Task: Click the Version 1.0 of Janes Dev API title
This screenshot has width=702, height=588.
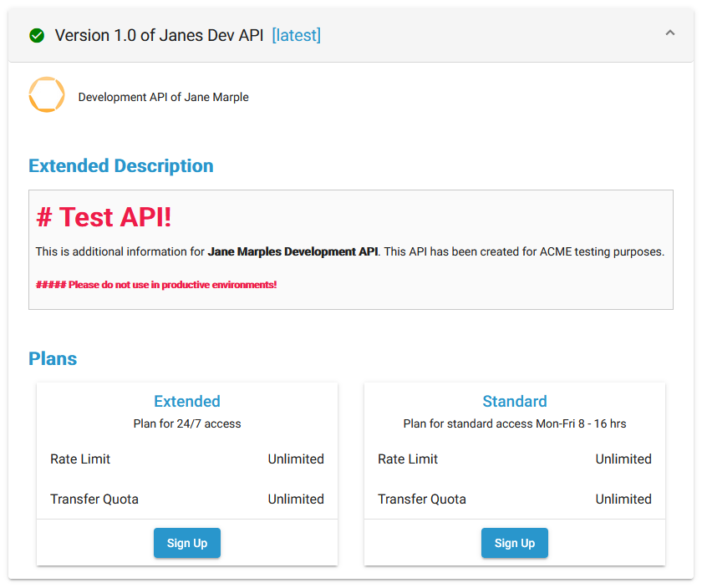Action: point(159,35)
